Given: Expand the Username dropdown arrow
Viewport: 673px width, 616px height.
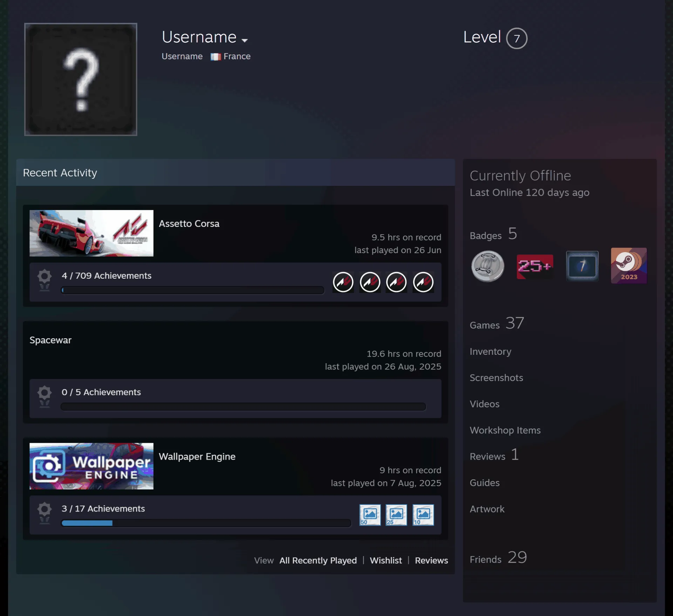Looking at the screenshot, I should pyautogui.click(x=245, y=40).
